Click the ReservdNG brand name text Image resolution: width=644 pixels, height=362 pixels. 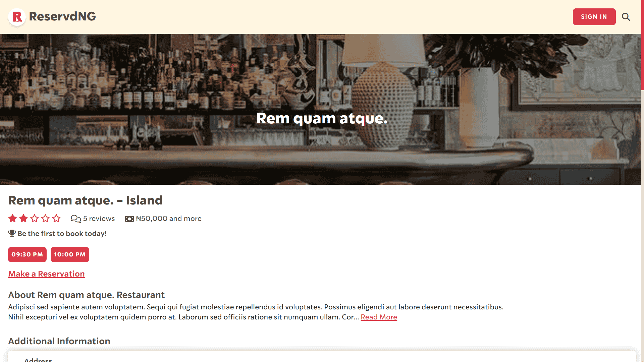[62, 16]
